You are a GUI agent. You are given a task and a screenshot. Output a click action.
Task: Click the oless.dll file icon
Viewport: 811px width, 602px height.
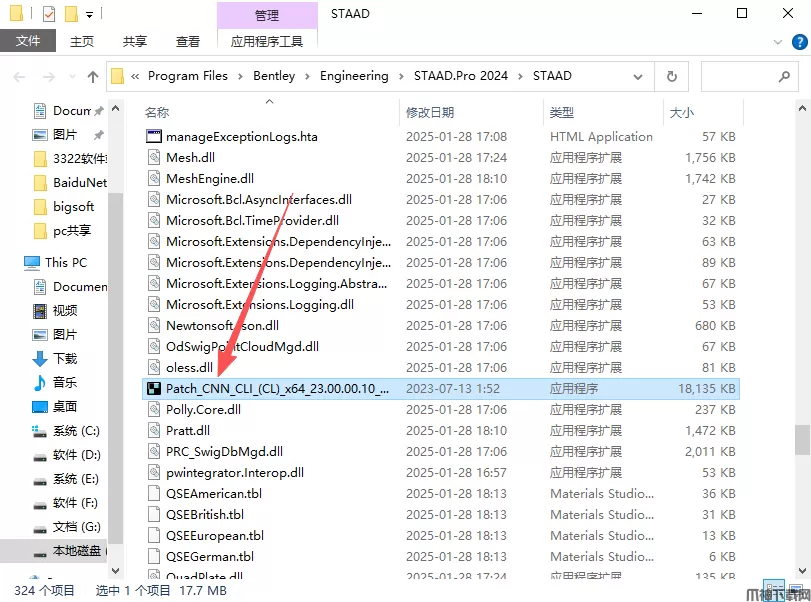(x=154, y=367)
